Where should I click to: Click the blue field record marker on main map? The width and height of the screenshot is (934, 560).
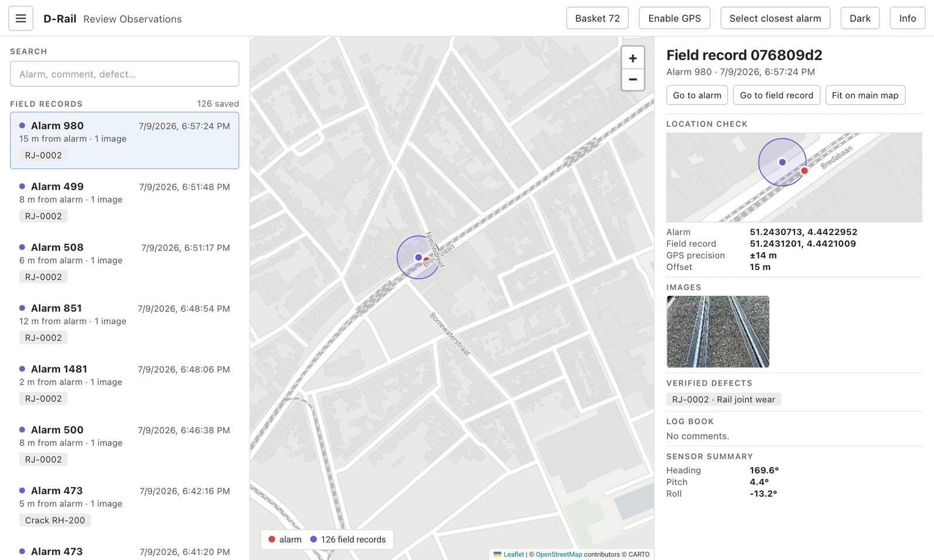(418, 257)
